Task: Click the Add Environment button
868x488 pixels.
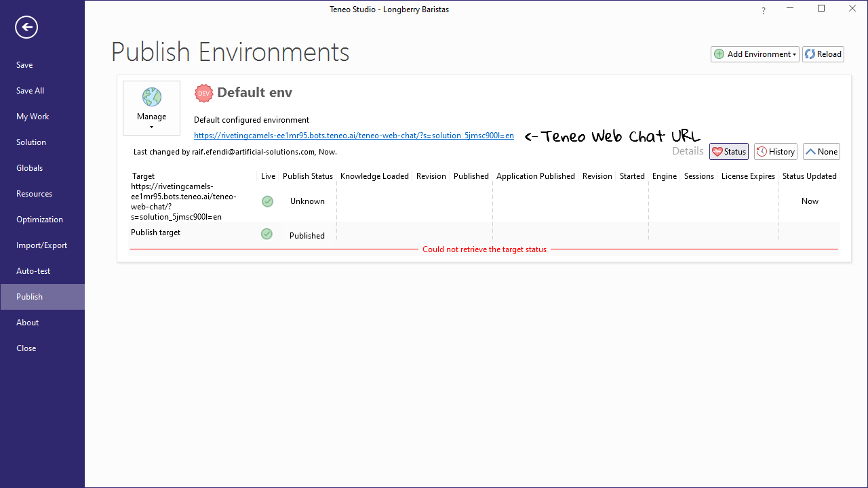Action: coord(754,54)
